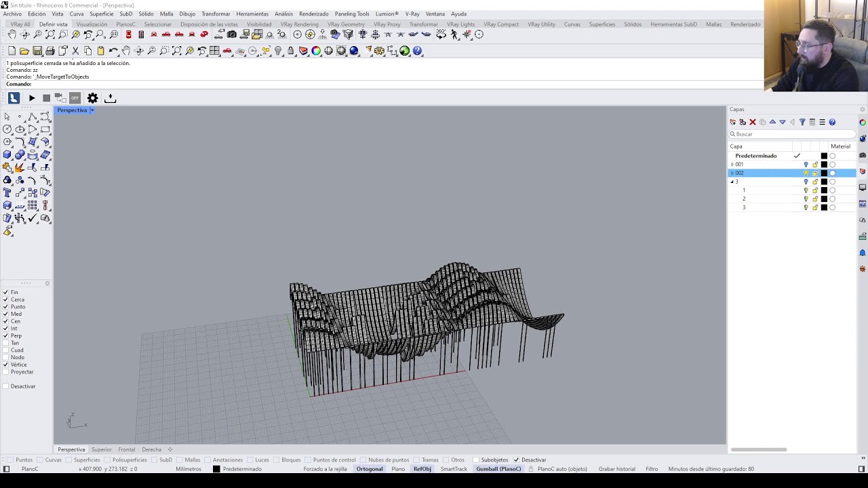Image resolution: width=868 pixels, height=488 pixels.
Task: Select the Polyline tool in left sidebar
Action: point(33,117)
